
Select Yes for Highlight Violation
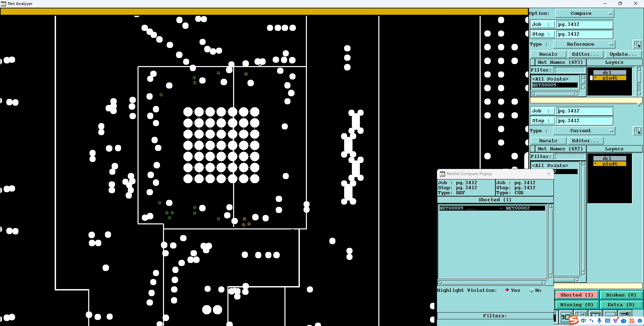click(507, 290)
